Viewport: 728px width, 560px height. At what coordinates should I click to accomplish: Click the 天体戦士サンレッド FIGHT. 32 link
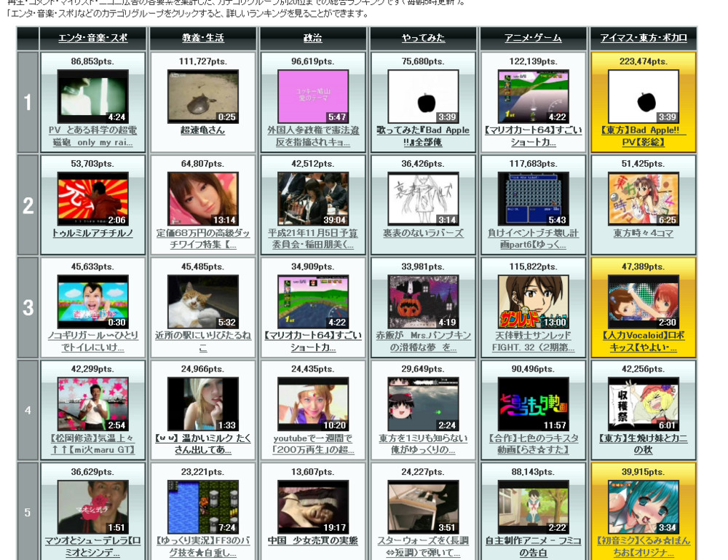pyautogui.click(x=533, y=342)
